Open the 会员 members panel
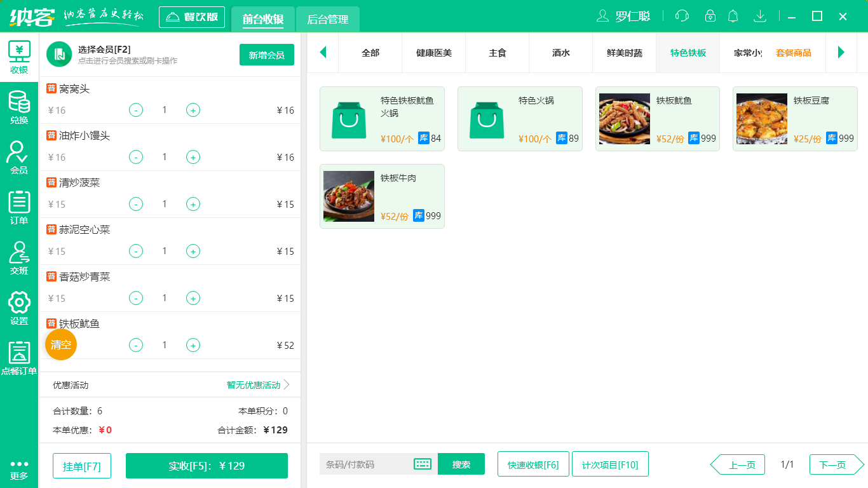The height and width of the screenshot is (488, 868). click(x=19, y=158)
